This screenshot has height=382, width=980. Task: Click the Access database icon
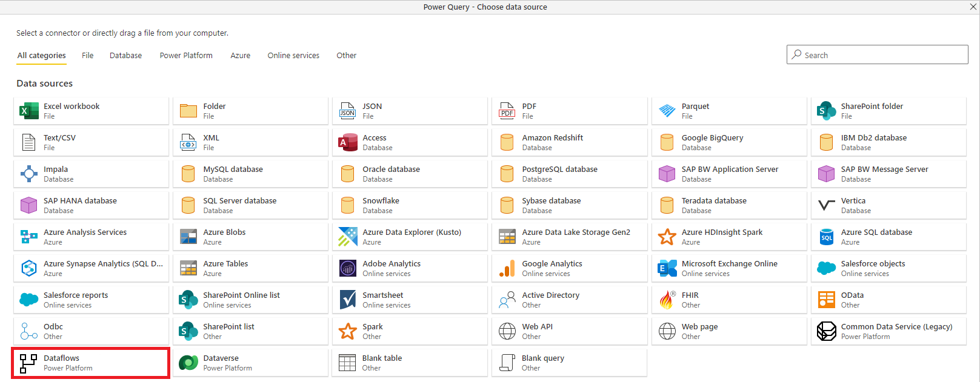click(x=348, y=142)
